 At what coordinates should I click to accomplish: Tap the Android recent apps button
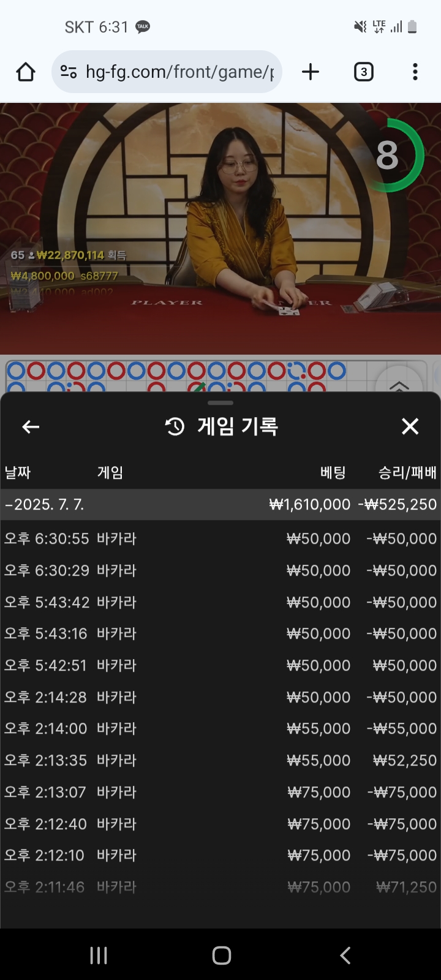(99, 955)
